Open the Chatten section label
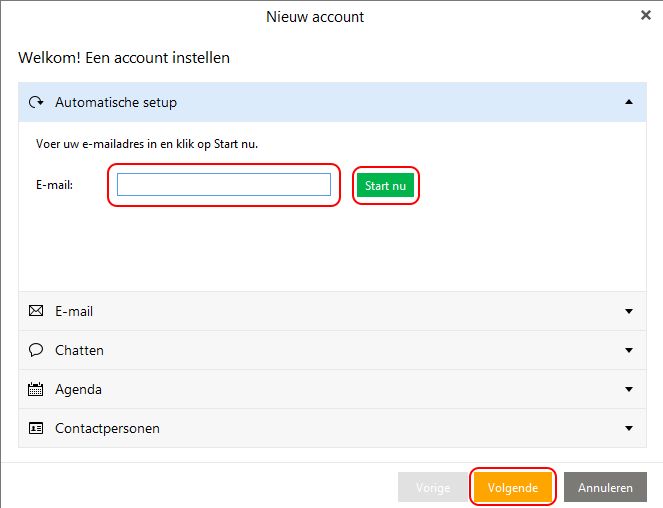The width and height of the screenshot is (663, 508). point(79,350)
